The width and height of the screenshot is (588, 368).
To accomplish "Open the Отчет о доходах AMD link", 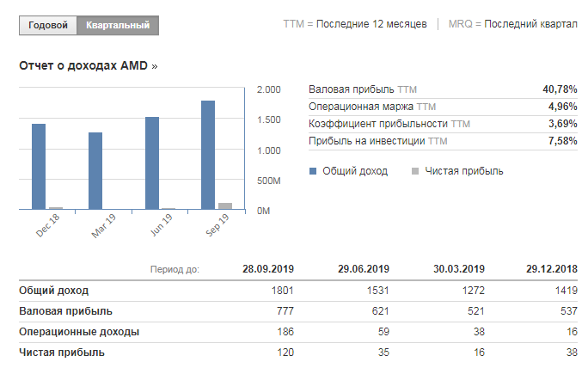I will pyautogui.click(x=89, y=65).
